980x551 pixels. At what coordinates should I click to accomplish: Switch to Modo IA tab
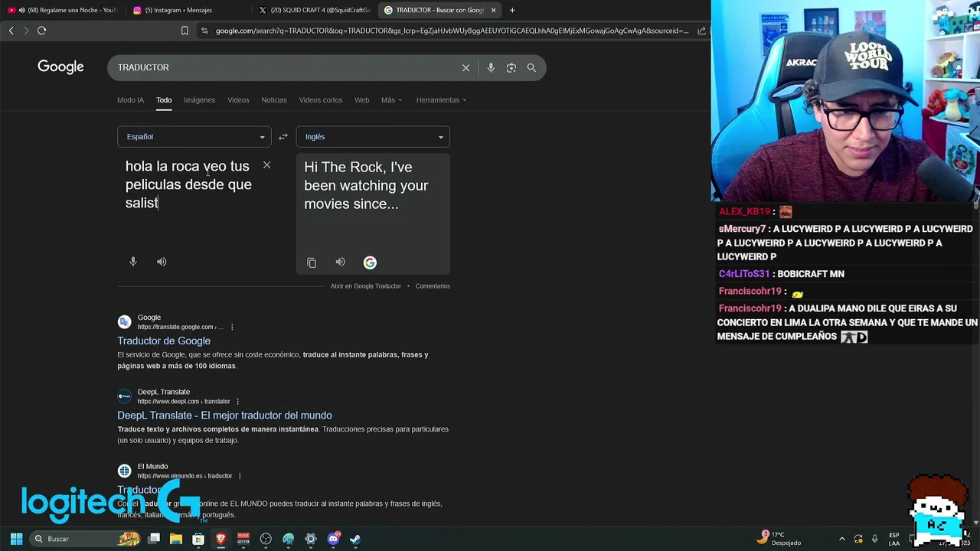[x=130, y=100]
